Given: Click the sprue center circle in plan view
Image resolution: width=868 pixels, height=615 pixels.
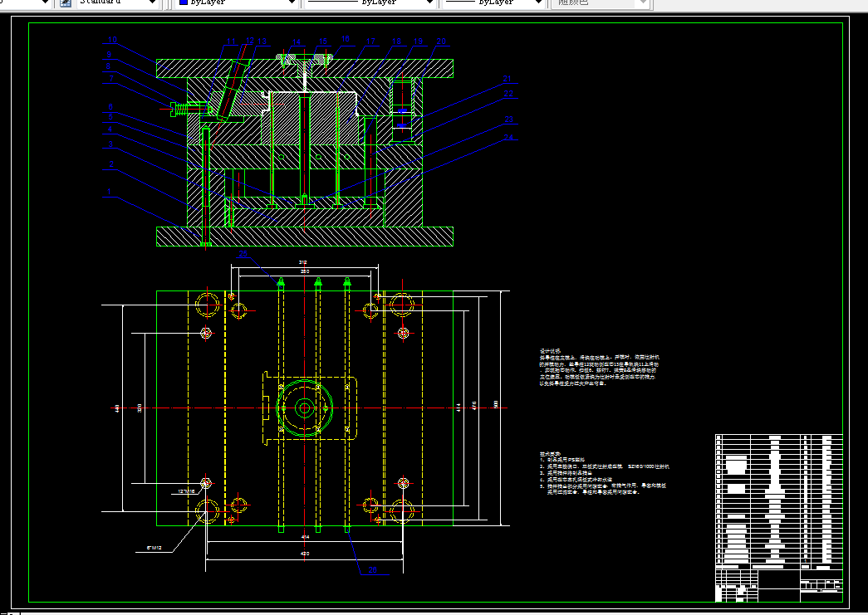Looking at the screenshot, I should click(x=305, y=408).
